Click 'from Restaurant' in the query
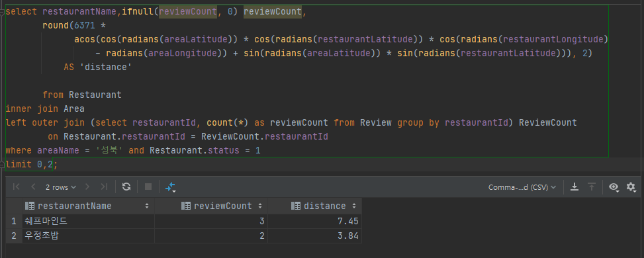The width and height of the screenshot is (644, 258). (x=82, y=95)
